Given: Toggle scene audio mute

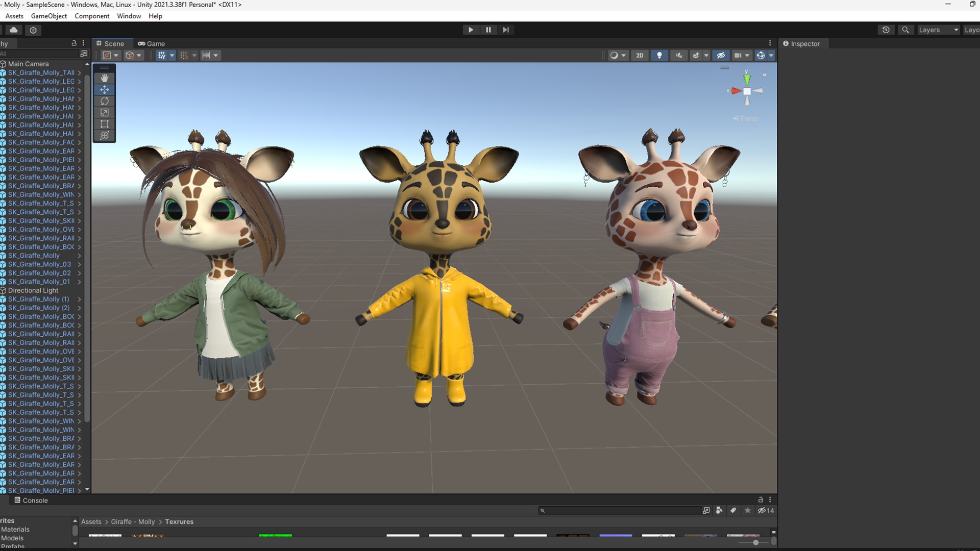Looking at the screenshot, I should pyautogui.click(x=679, y=55).
